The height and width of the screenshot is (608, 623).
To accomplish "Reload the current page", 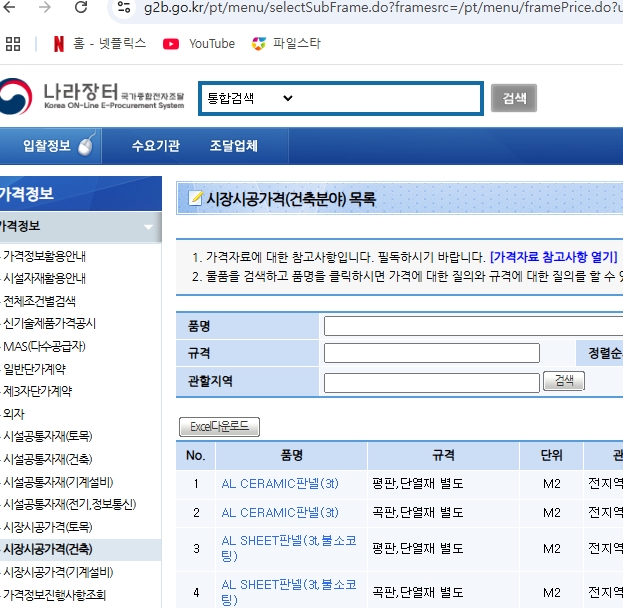I will pyautogui.click(x=81, y=8).
